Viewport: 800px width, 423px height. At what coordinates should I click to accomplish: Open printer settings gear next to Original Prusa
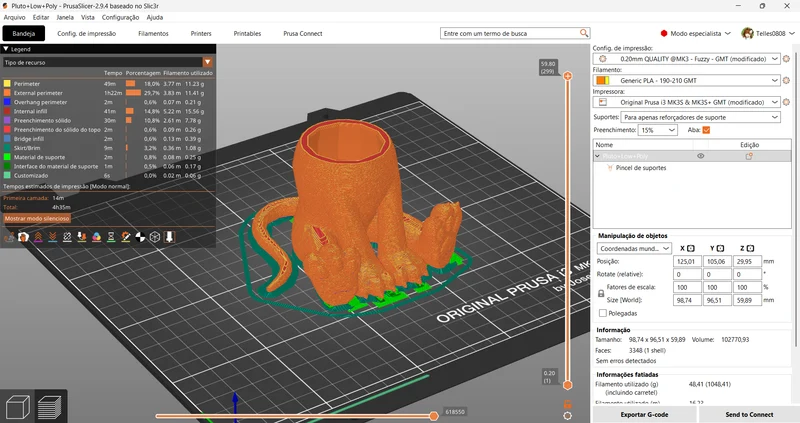click(x=786, y=102)
